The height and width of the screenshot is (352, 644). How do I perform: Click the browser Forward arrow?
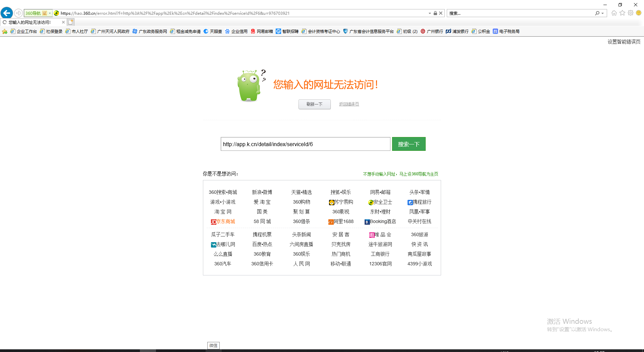click(x=18, y=13)
